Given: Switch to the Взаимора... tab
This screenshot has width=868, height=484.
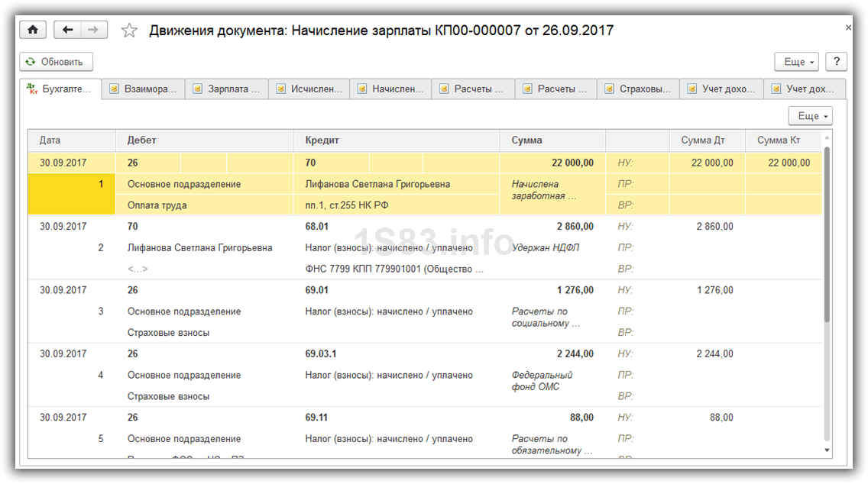Looking at the screenshot, I should [x=144, y=89].
